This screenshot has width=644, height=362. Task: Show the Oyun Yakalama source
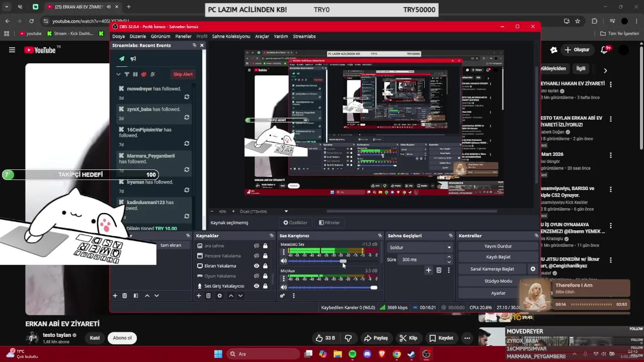256,276
